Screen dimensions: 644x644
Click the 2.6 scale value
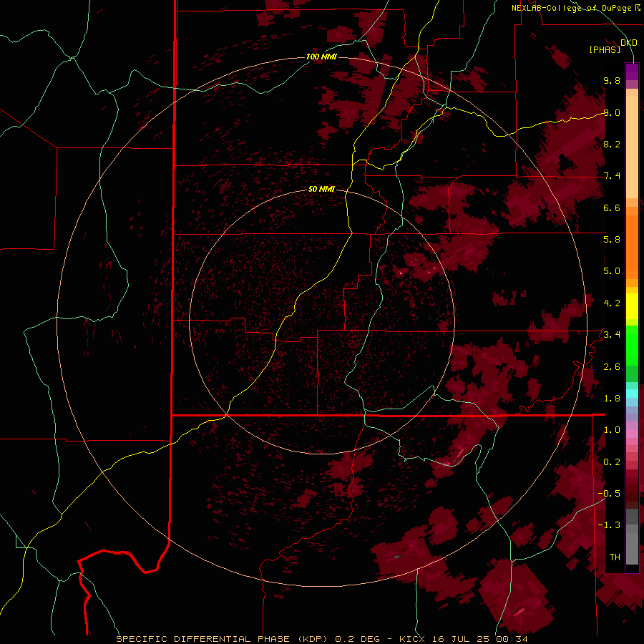[x=612, y=367]
